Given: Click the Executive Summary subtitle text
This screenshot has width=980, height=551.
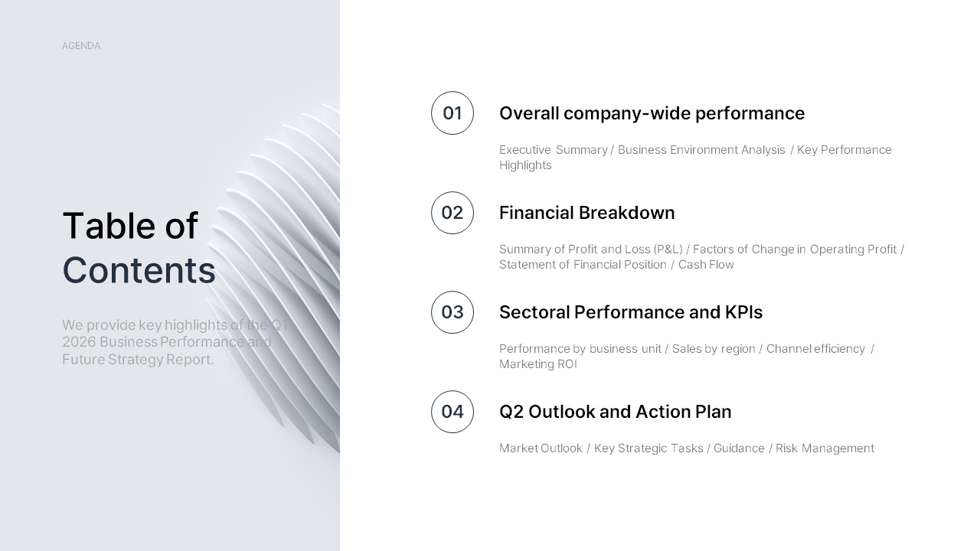Looking at the screenshot, I should (695, 157).
